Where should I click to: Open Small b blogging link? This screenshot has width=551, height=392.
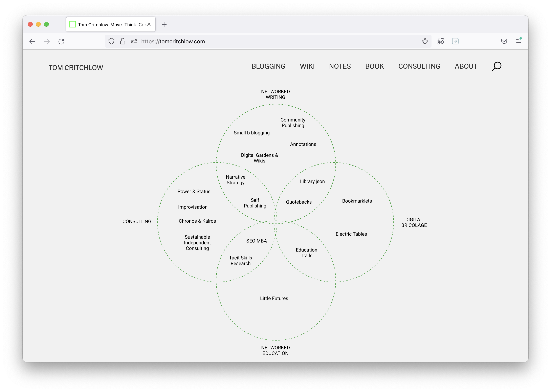(x=251, y=133)
